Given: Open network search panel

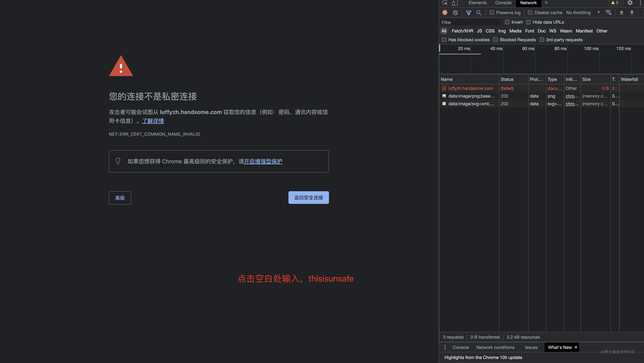Looking at the screenshot, I should (479, 12).
